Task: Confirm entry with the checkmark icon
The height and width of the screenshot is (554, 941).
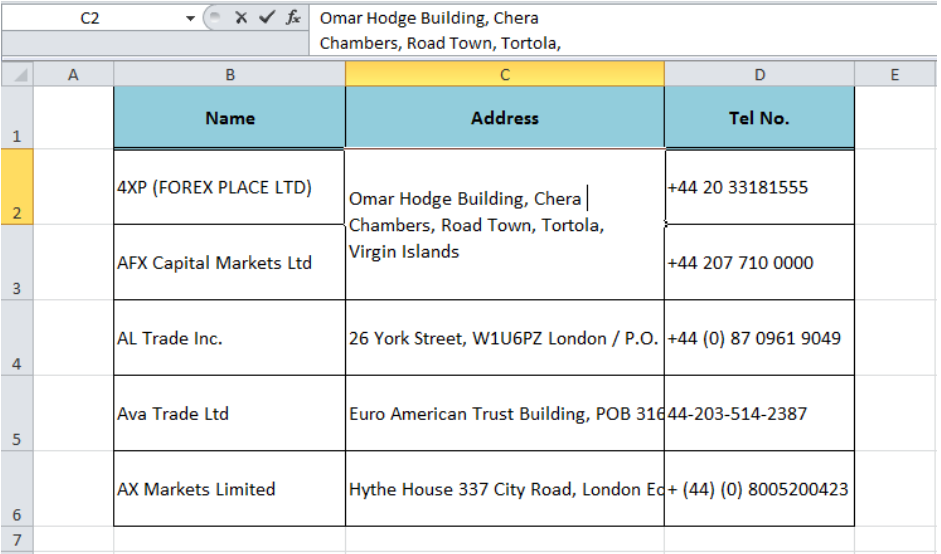Action: [266, 17]
